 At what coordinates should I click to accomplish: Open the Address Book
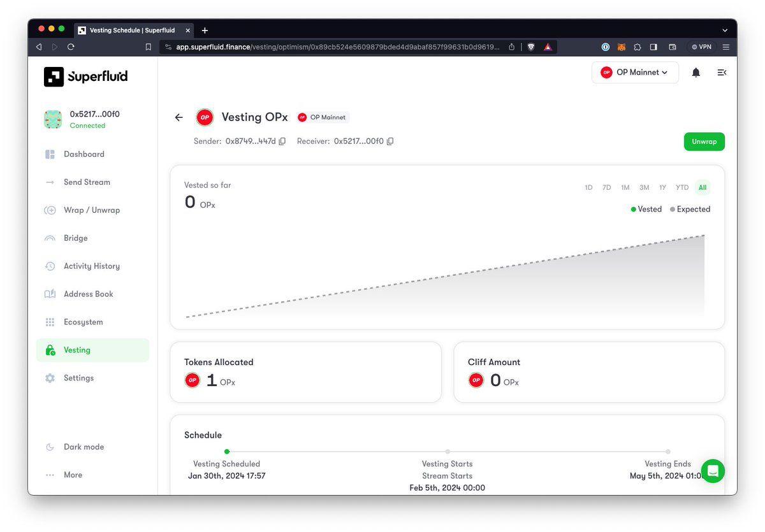(92, 294)
